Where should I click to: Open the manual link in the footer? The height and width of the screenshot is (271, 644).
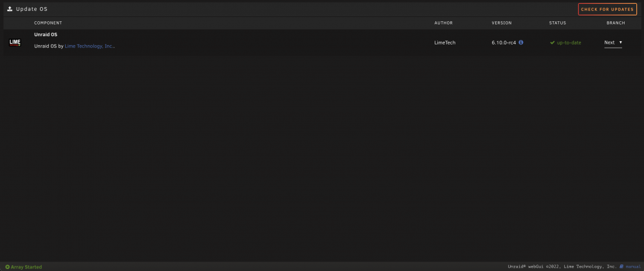click(633, 267)
